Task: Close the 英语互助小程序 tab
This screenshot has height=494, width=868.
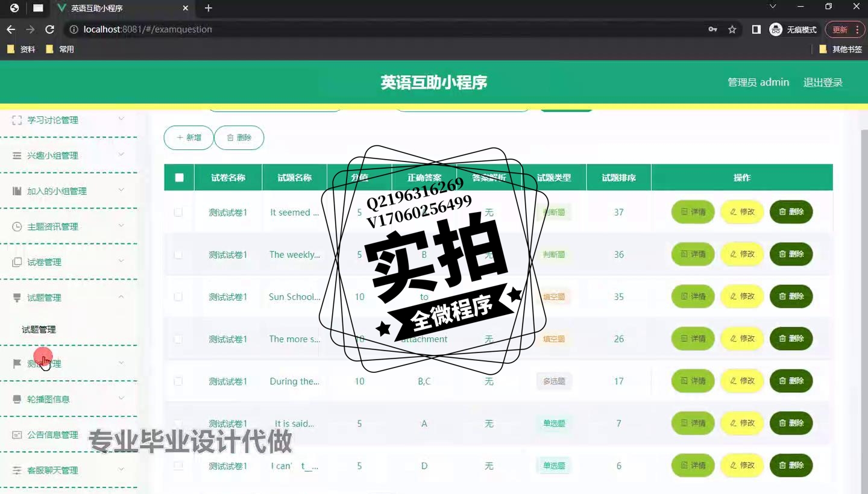Action: 186,8
